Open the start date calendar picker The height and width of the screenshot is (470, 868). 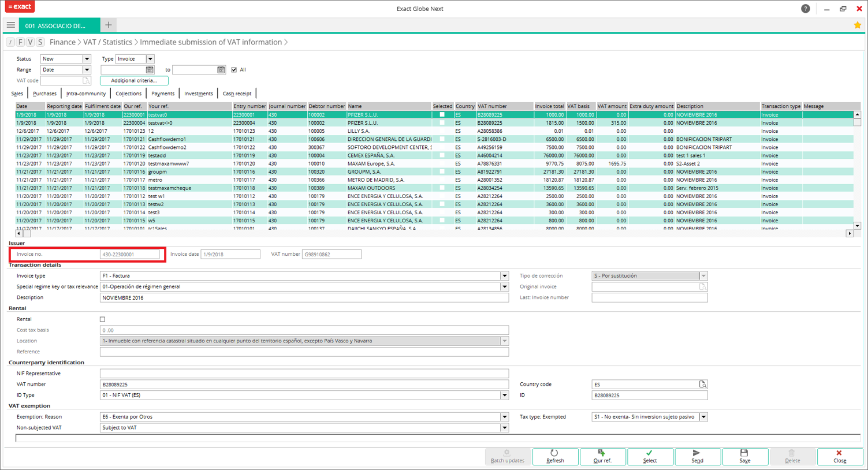pyautogui.click(x=150, y=70)
